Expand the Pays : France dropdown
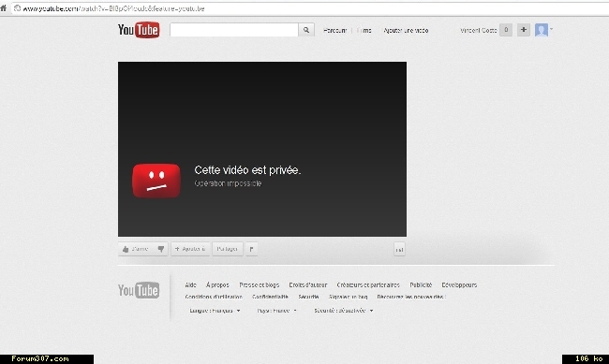The width and height of the screenshot is (609, 364). click(x=276, y=311)
